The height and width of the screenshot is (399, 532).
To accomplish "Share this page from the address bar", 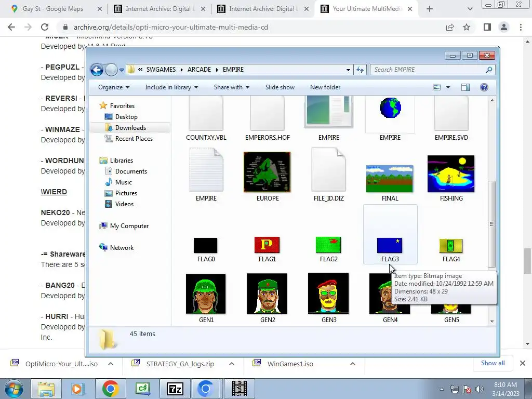I will 450,27.
